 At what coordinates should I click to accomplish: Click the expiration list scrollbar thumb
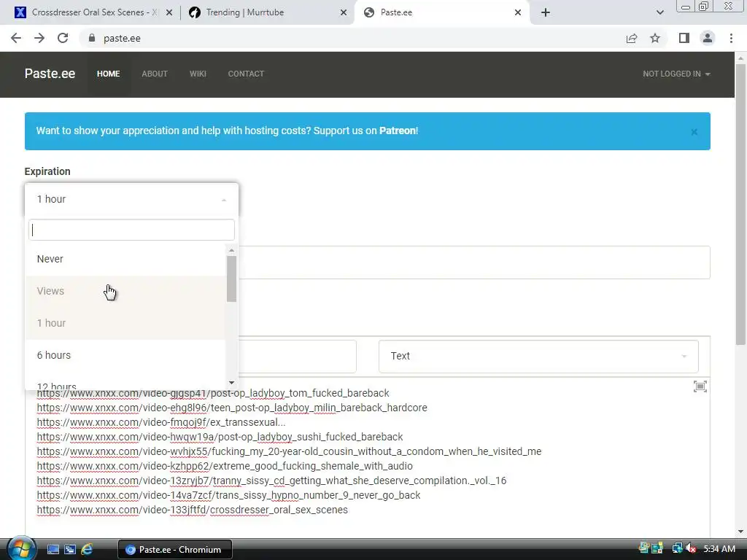(231, 279)
